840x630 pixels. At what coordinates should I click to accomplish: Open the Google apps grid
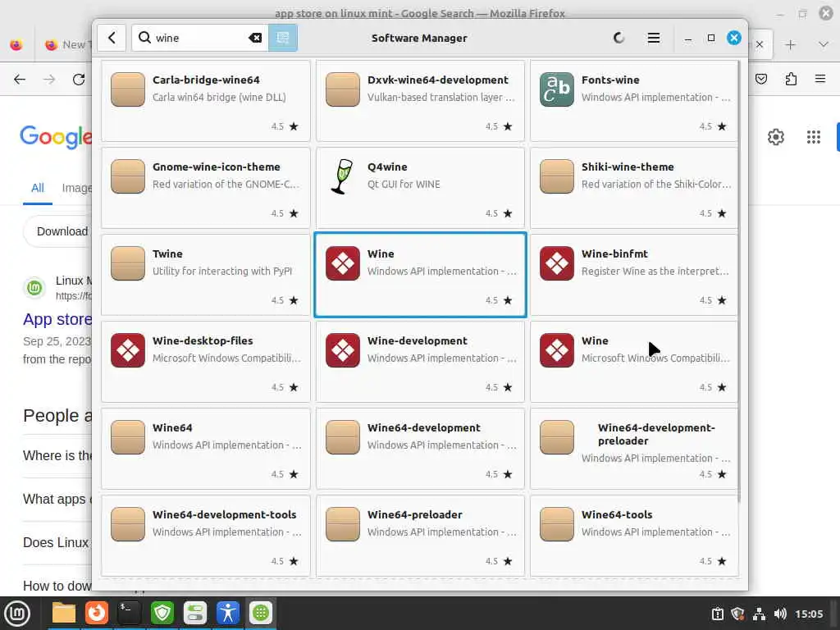click(813, 137)
